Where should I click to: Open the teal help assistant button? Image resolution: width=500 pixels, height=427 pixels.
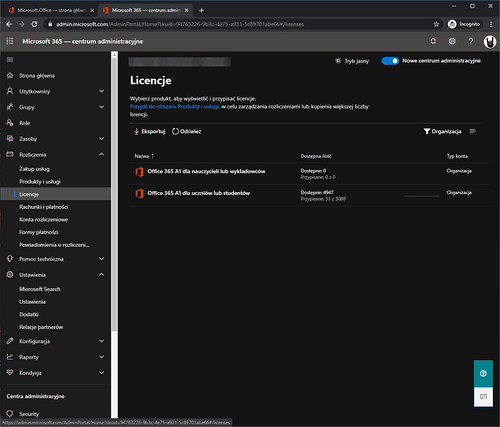[x=483, y=373]
